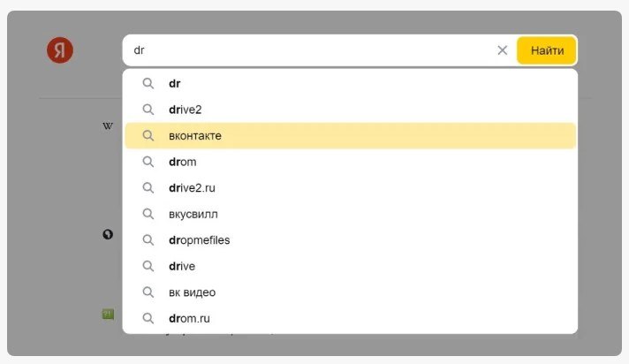Click magnifier icon beside drive2 suggestion
This screenshot has width=629, height=364.
(148, 110)
